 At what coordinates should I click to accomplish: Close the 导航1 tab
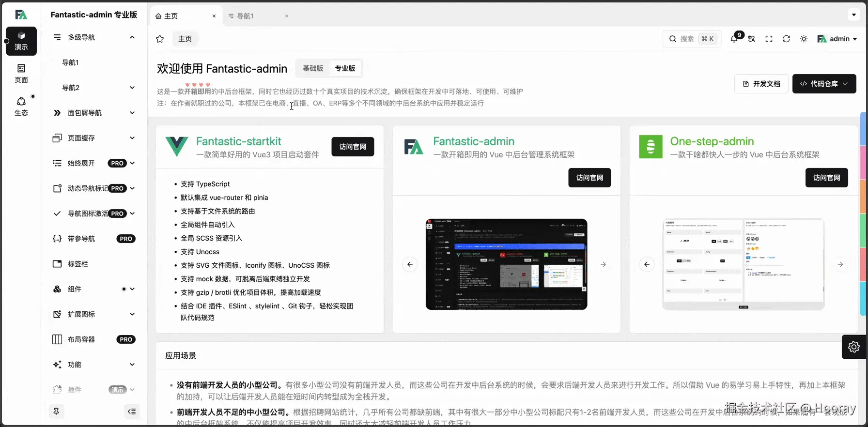pos(287,16)
